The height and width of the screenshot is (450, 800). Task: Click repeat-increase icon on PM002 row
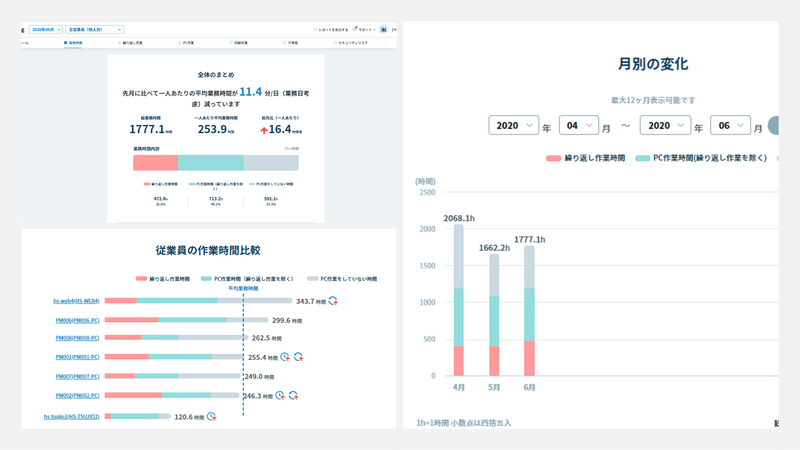293,395
